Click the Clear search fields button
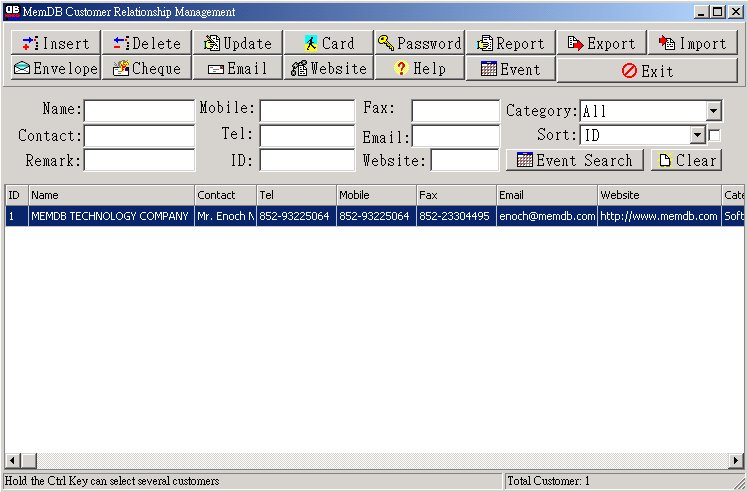Screen dimensions: 748x492 pos(686,160)
